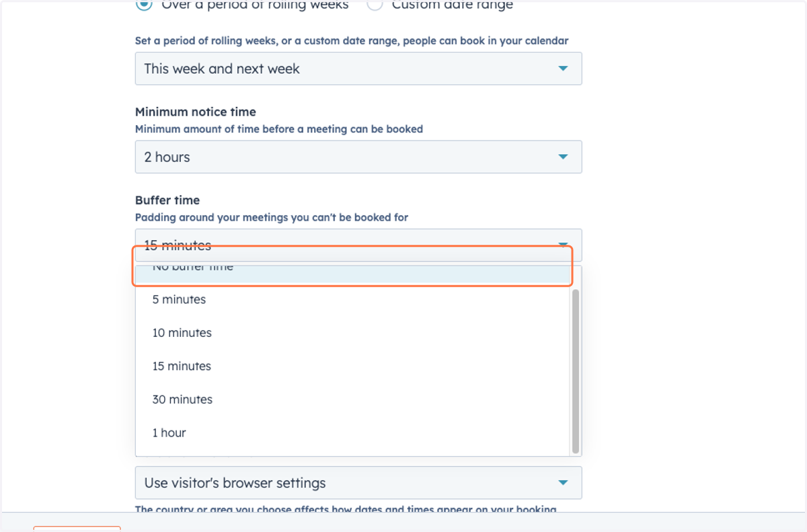The image size is (807, 532).
Task: Open the "Use visitor's browser settings" dropdown
Action: point(358,483)
